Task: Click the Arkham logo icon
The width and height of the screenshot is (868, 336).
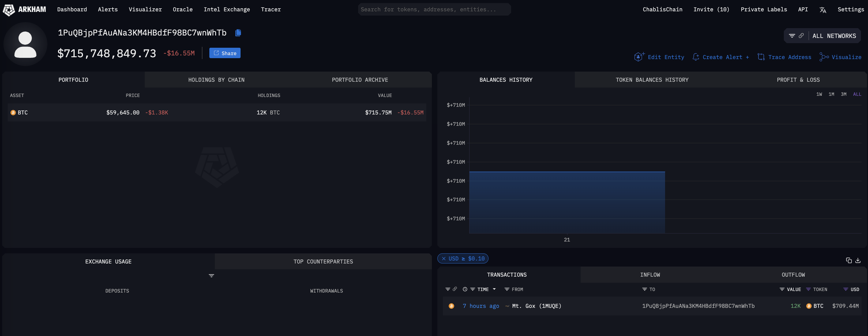Action: pos(9,10)
